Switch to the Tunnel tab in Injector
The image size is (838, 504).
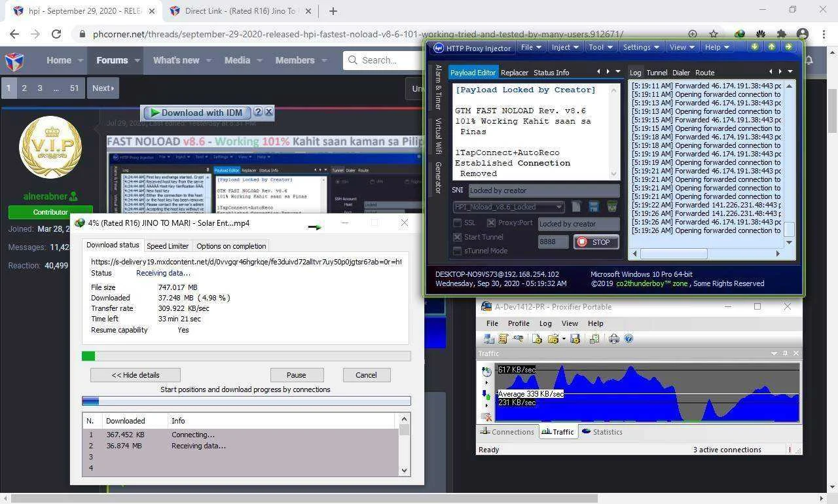[657, 73]
